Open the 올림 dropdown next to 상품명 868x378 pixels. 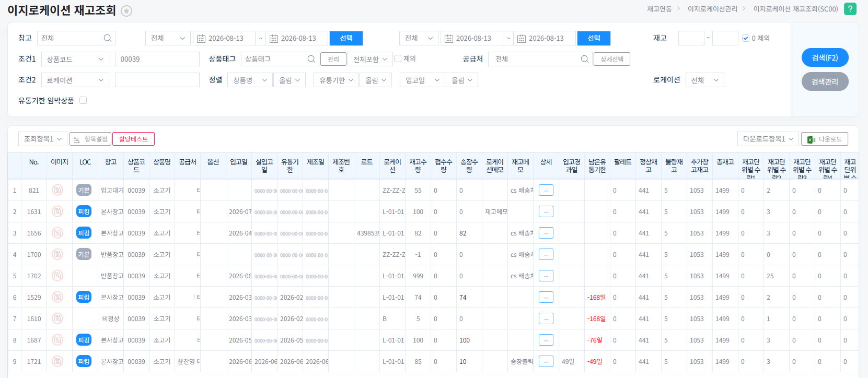point(289,80)
